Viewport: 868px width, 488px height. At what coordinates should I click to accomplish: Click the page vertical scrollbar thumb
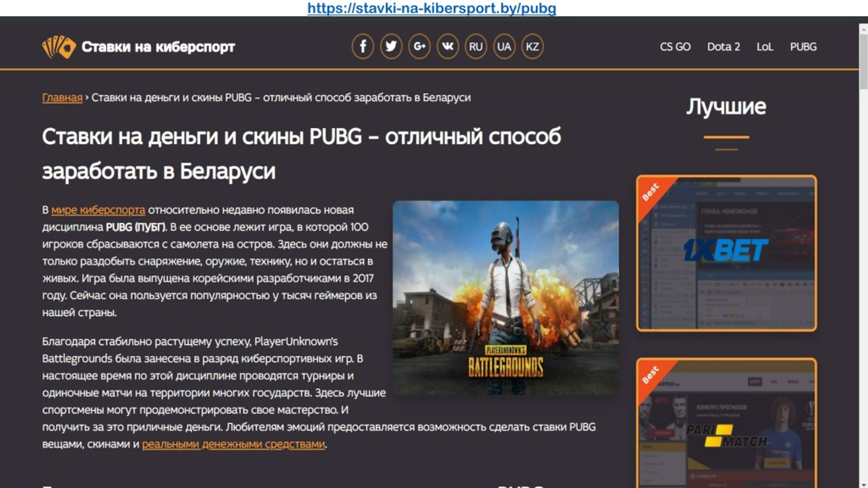tap(864, 61)
